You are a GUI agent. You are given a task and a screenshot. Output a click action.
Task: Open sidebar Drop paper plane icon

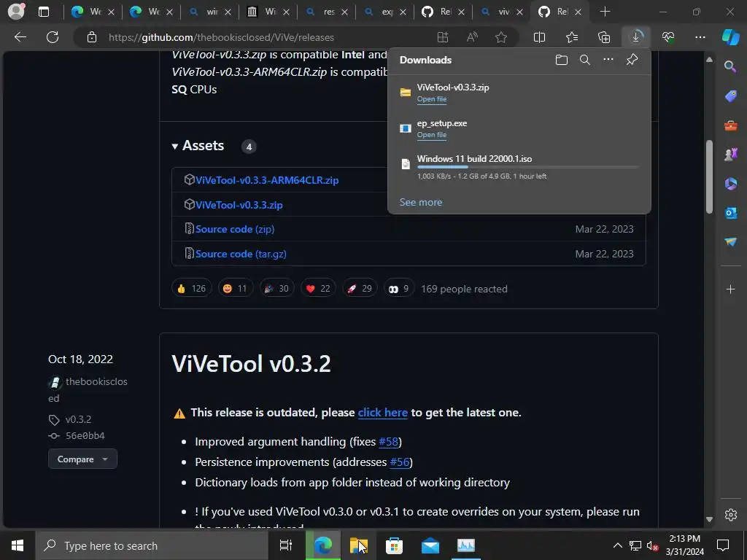[x=730, y=242]
